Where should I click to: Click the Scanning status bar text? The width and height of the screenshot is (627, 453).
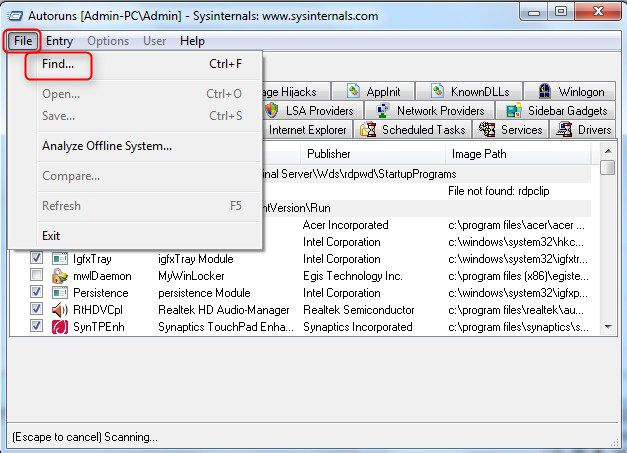point(85,437)
